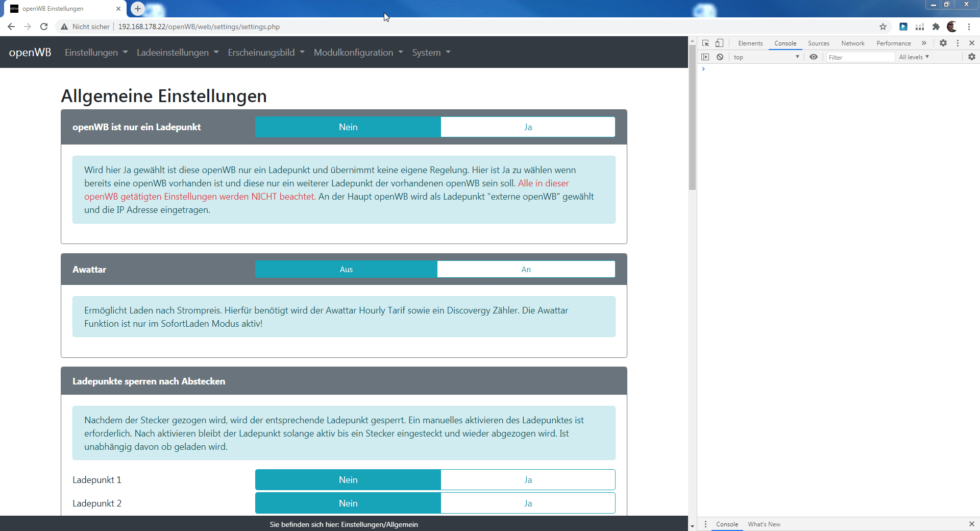Click the grid-shaped extension icon in the toolbar
This screenshot has height=531, width=980.
click(920, 27)
